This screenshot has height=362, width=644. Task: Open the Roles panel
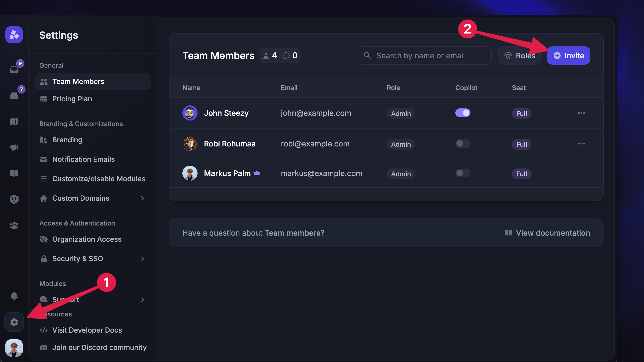520,56
